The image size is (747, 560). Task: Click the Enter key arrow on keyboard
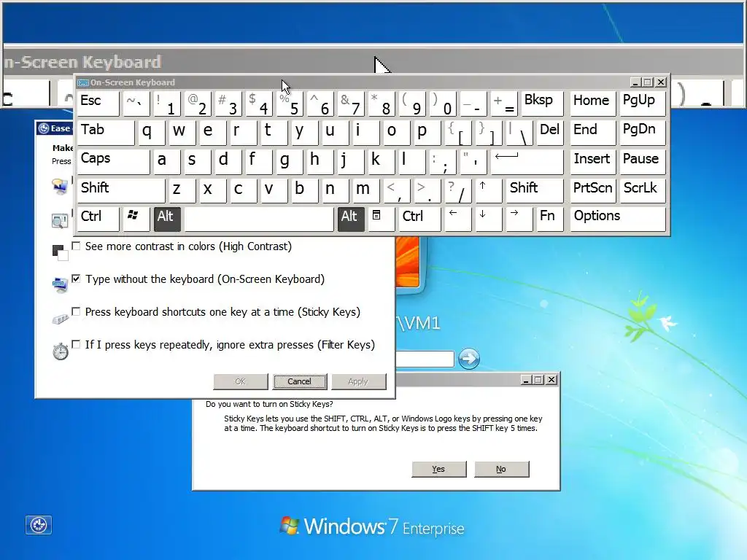click(x=527, y=162)
